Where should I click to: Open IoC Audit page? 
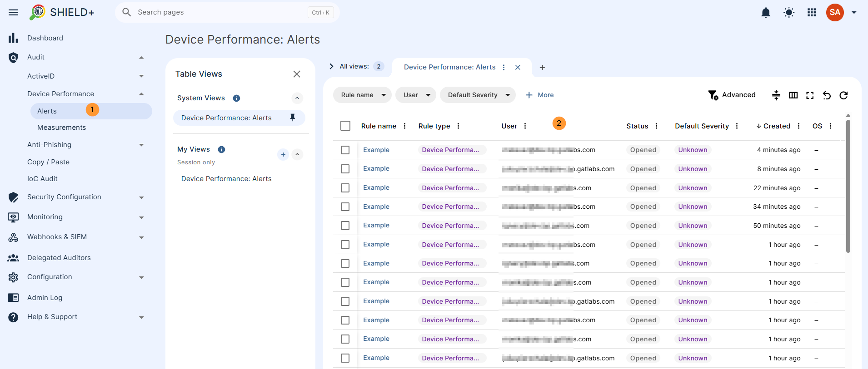coord(43,179)
